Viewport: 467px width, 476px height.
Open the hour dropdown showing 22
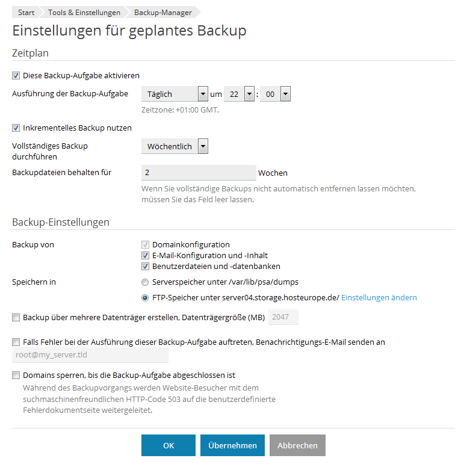pos(239,94)
